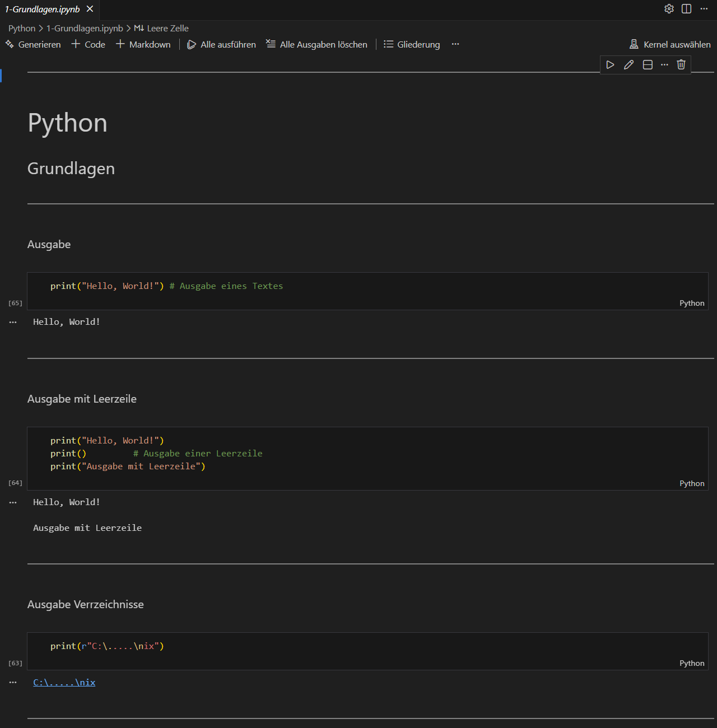Edit cell with the pencil icon
This screenshot has height=728, width=717.
tap(628, 65)
